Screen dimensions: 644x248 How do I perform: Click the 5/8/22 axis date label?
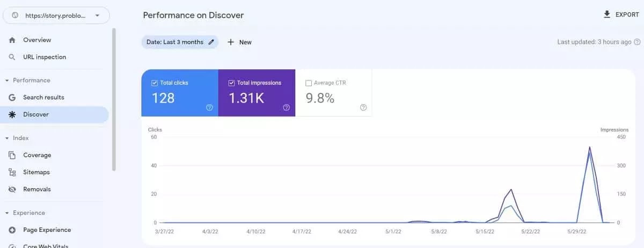point(439,232)
